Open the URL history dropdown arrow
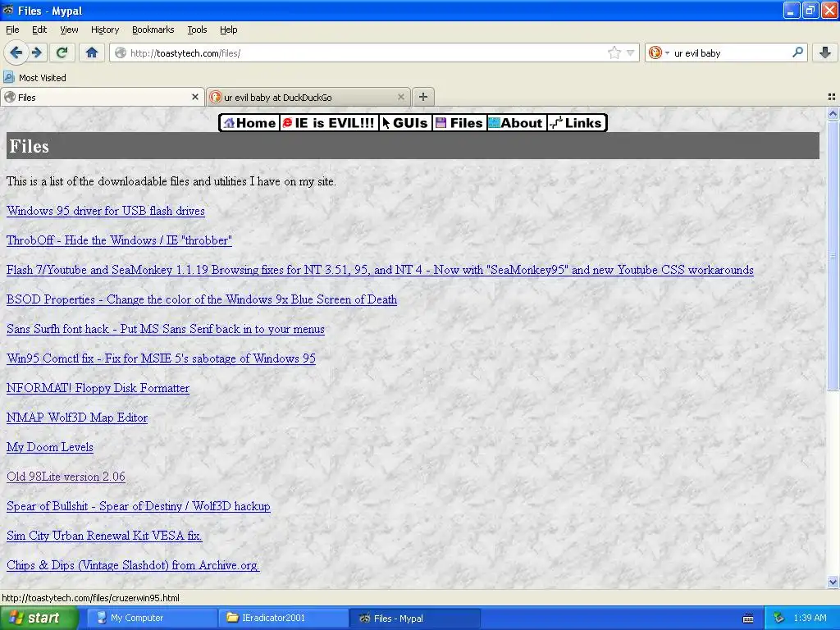This screenshot has width=840, height=630. pyautogui.click(x=631, y=52)
